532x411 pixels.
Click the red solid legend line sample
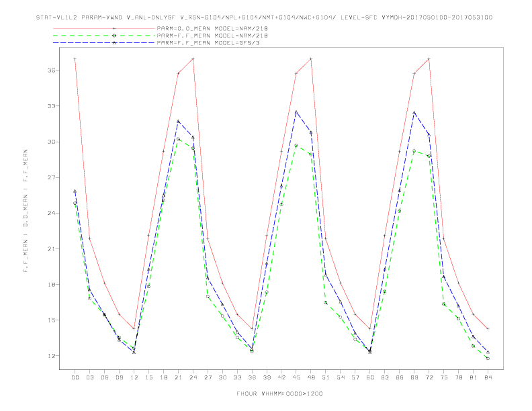(x=104, y=28)
